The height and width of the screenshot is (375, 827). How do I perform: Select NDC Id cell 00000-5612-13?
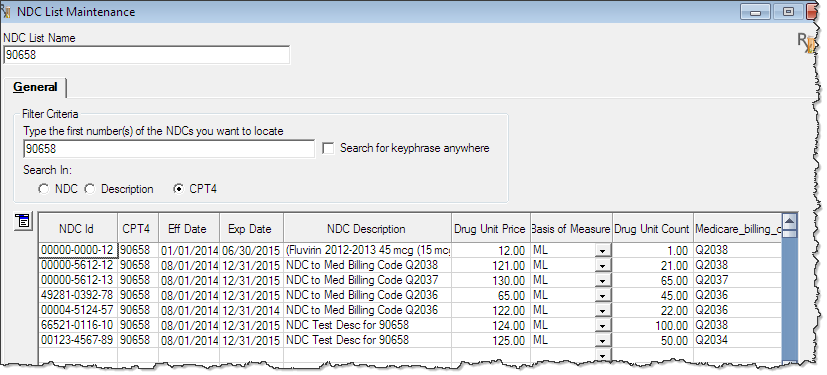pos(78,280)
